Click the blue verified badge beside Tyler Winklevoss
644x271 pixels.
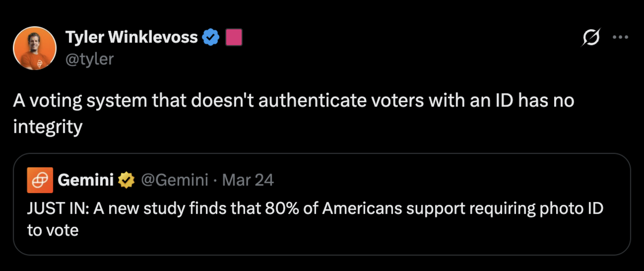point(210,38)
